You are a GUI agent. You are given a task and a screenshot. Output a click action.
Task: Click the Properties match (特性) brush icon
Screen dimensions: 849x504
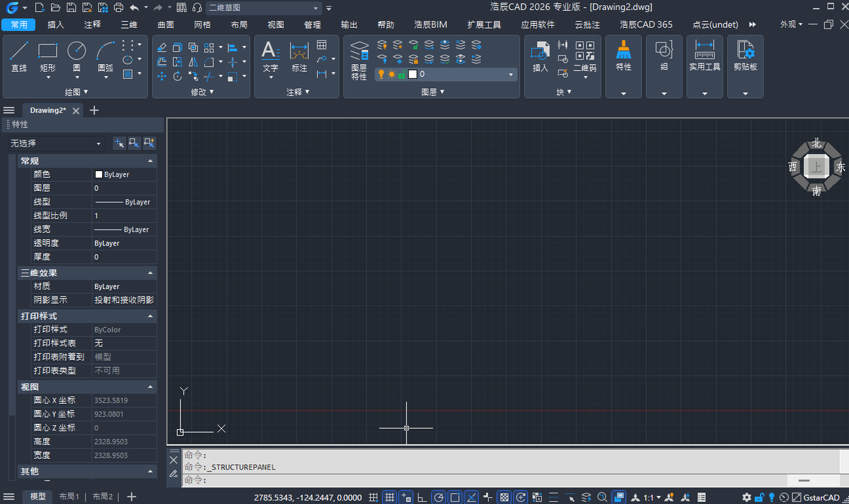point(623,56)
